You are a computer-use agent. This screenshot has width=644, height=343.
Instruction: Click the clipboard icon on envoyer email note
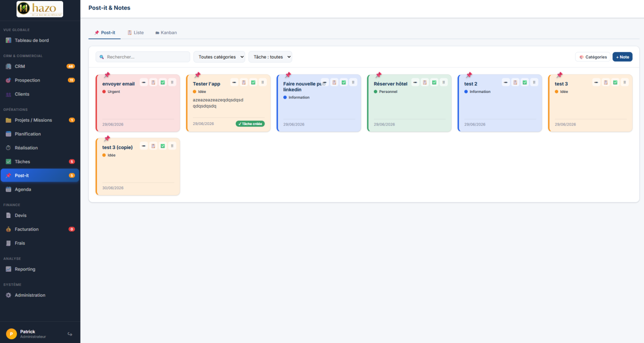click(x=153, y=82)
